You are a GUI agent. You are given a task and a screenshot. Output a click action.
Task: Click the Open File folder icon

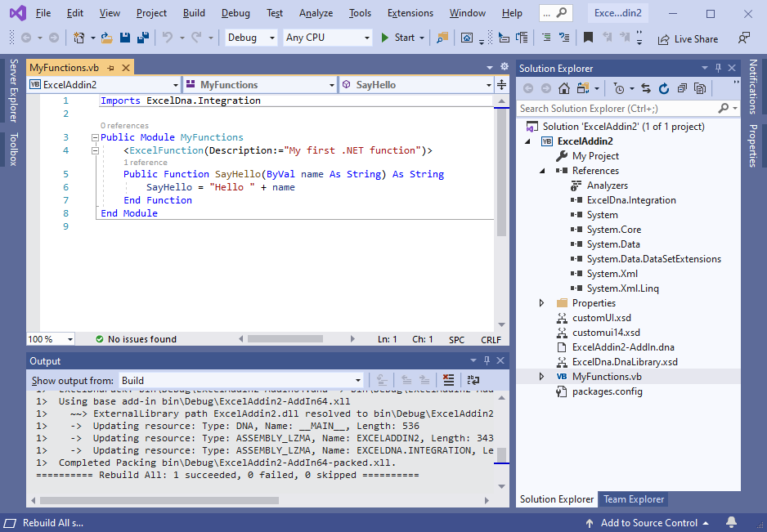coord(106,38)
